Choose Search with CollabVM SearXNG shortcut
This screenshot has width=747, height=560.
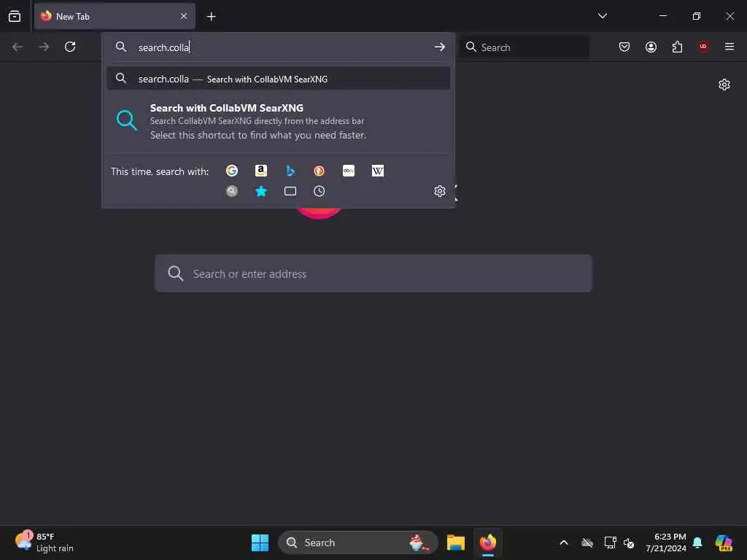coord(278,121)
